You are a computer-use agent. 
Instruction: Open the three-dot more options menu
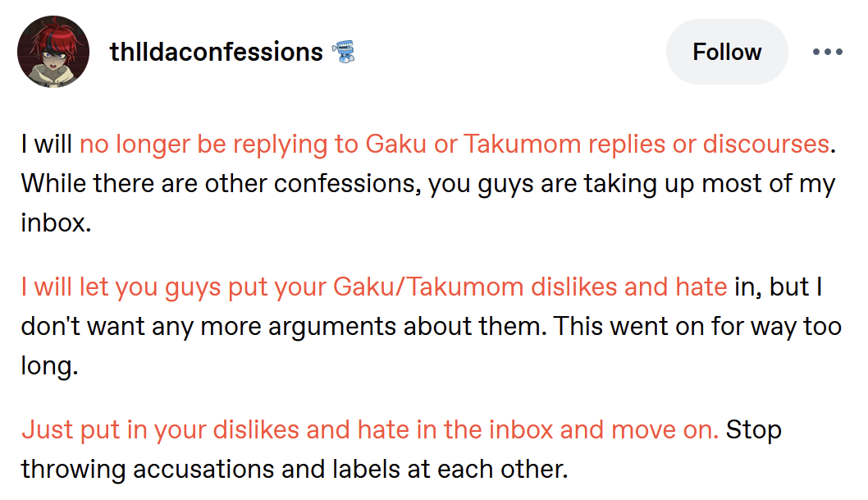[x=828, y=52]
